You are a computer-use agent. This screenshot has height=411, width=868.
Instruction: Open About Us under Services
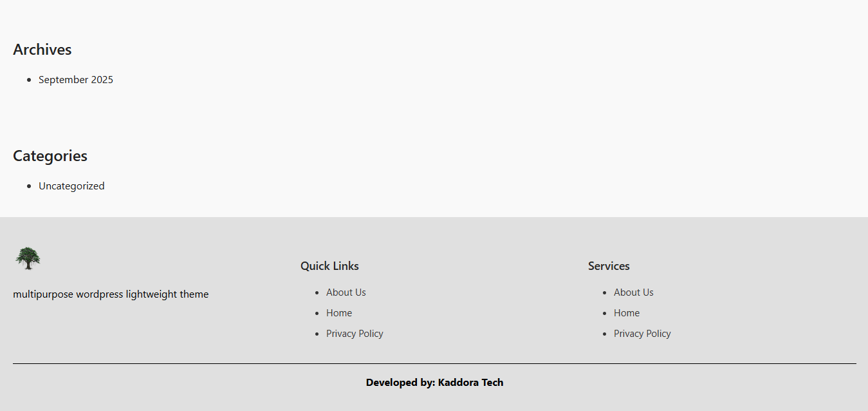[633, 292]
